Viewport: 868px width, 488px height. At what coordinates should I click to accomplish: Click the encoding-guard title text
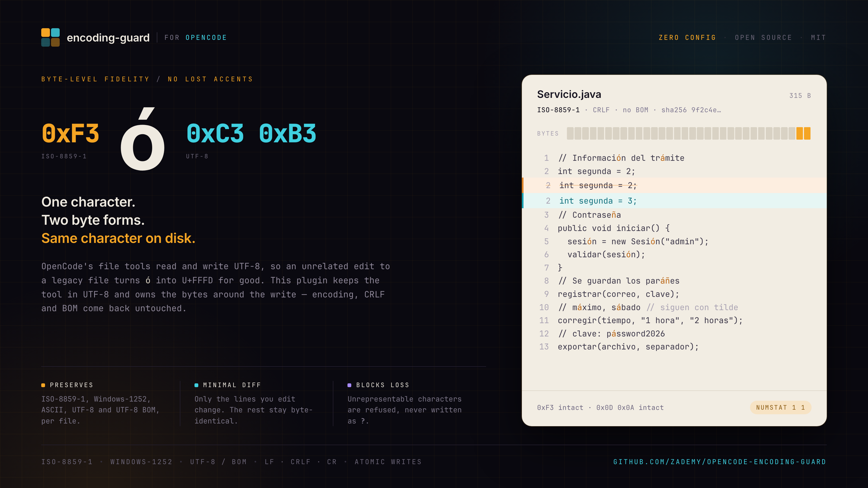coord(108,38)
